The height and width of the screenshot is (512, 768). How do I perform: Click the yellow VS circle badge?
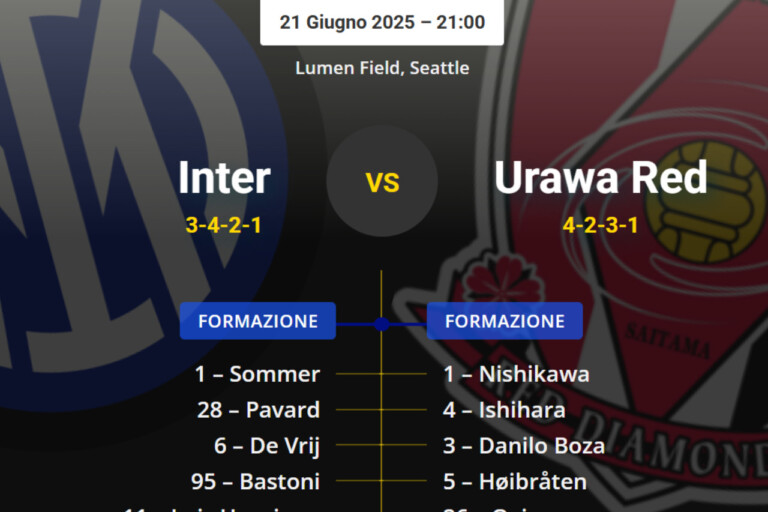coord(382,181)
